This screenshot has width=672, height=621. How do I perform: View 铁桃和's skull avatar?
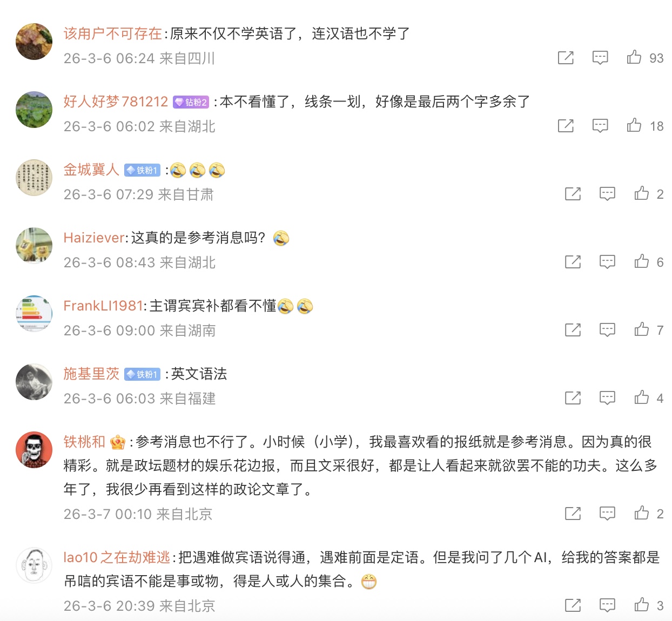point(34,450)
